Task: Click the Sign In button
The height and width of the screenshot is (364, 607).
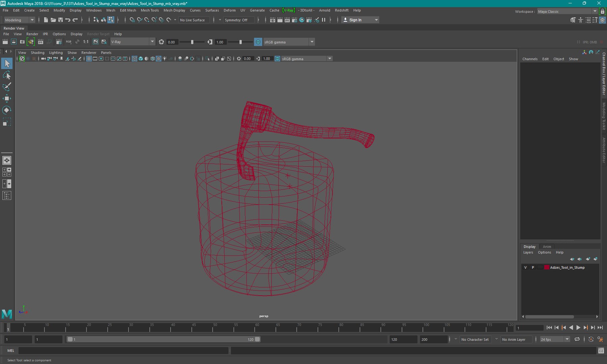Action: click(x=360, y=20)
